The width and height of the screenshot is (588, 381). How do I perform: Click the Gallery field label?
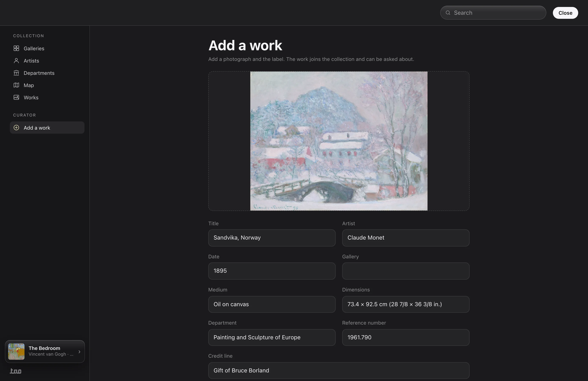[350, 257]
